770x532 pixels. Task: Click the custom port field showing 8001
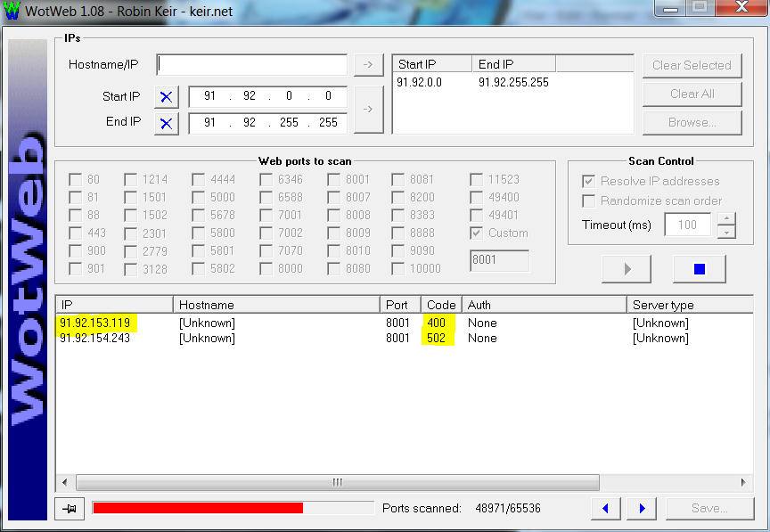(499, 260)
